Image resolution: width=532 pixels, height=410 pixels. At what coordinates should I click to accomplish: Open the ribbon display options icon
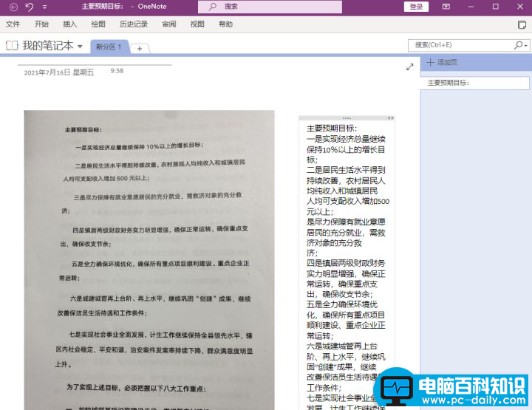pyautogui.click(x=446, y=7)
